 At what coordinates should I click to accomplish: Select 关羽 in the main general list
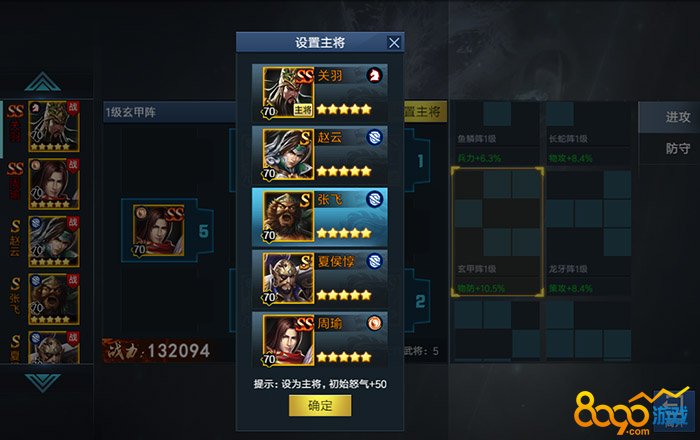pyautogui.click(x=320, y=93)
